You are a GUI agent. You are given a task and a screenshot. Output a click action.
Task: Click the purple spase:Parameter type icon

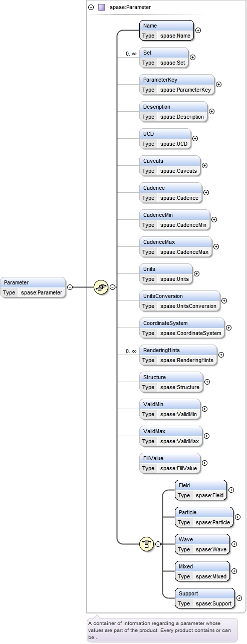click(x=102, y=8)
